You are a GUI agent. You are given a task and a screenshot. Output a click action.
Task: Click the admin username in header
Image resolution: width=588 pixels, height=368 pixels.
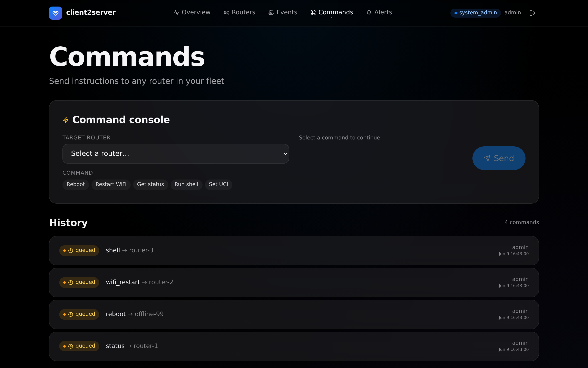[x=512, y=13]
